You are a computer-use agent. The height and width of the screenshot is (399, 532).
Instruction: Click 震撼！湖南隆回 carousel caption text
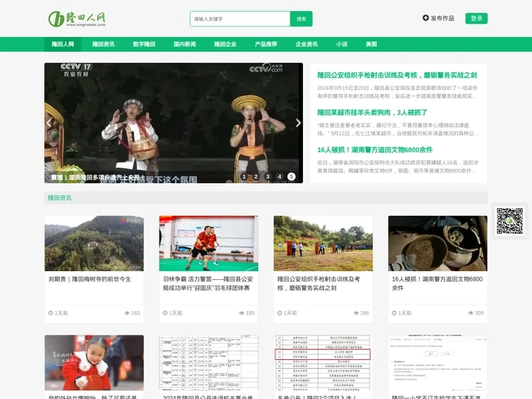[98, 177]
